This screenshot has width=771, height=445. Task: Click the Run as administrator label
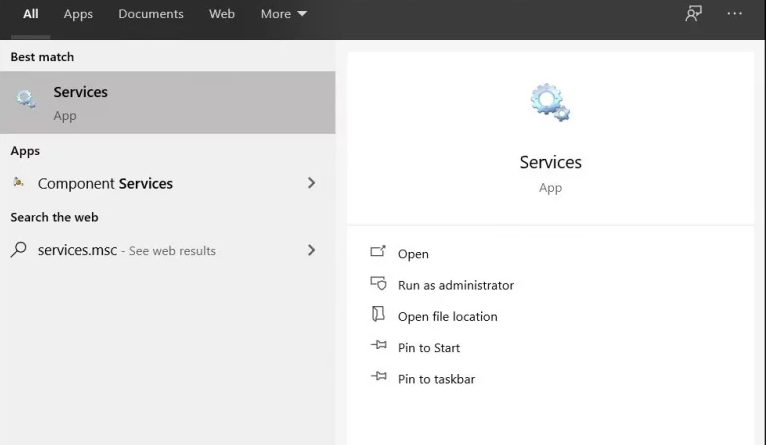pos(455,285)
